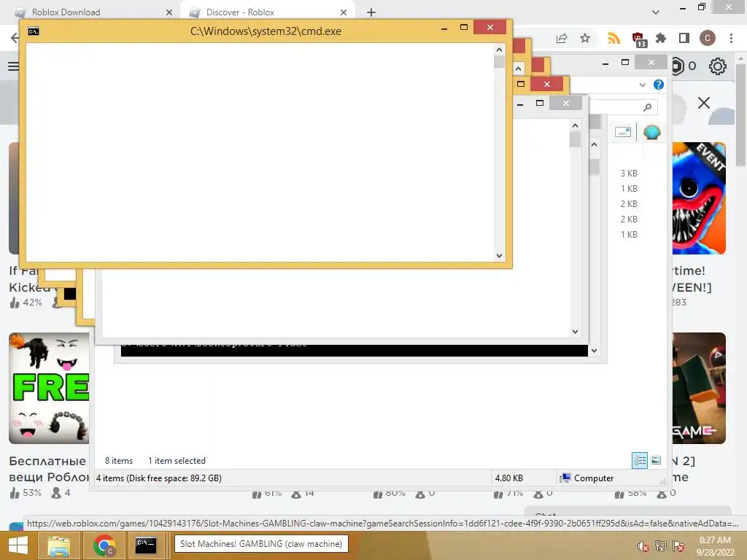This screenshot has height=560, width=747.
Task: Open Chrome's share page icon
Action: [x=562, y=39]
